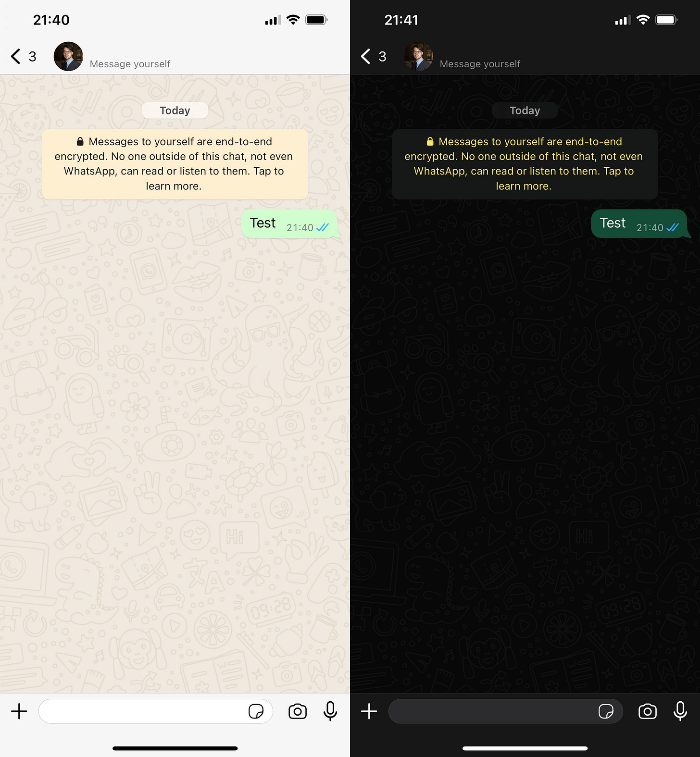The width and height of the screenshot is (700, 757).
Task: Tap the back arrow in dark mode chat
Action: pyautogui.click(x=366, y=56)
